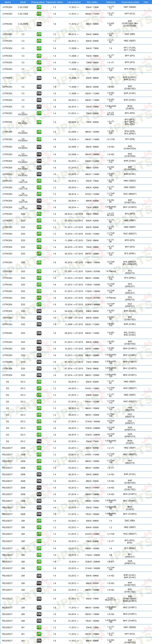
Task: Click production date '10.2016 ->'
Action: click(x=74, y=140)
